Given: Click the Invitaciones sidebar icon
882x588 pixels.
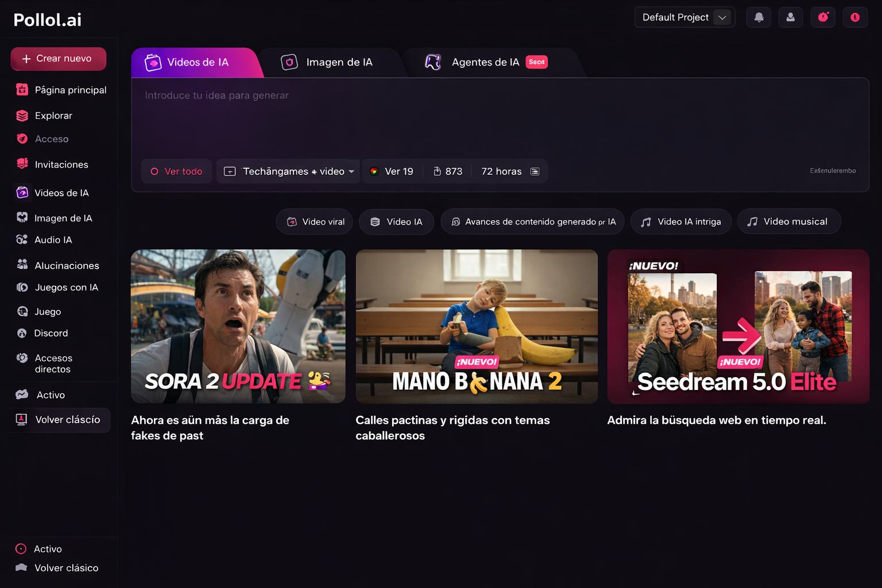Looking at the screenshot, I should 22,164.
